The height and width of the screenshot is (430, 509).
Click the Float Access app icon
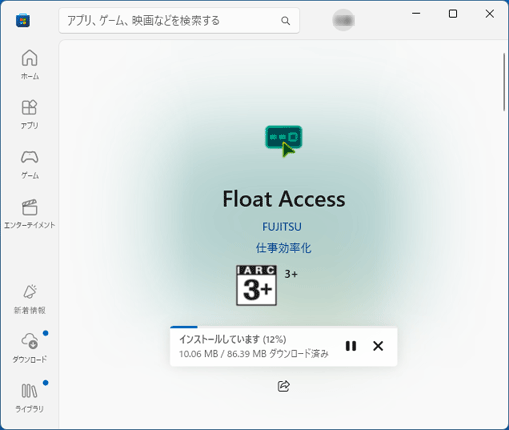point(284,141)
